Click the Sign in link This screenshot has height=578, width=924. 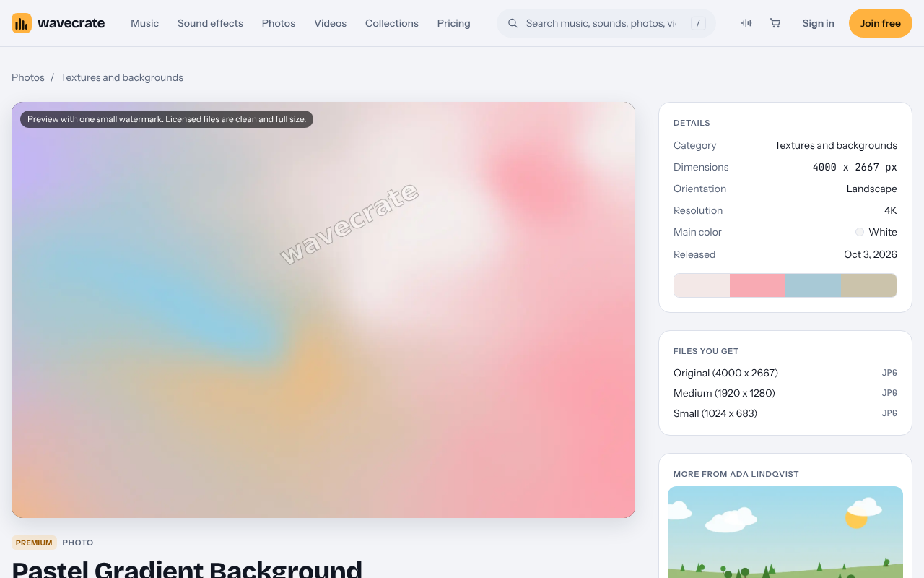[818, 23]
